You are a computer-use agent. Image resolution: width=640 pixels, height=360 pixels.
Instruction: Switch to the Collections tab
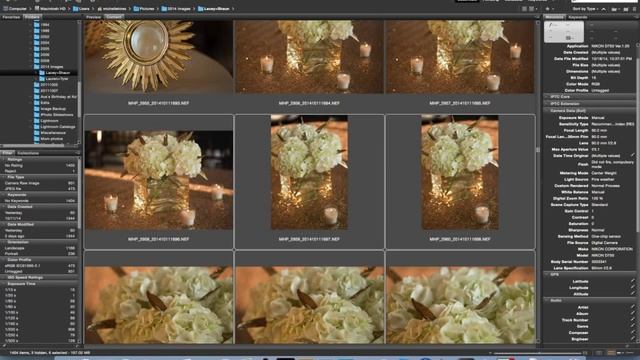pos(28,153)
